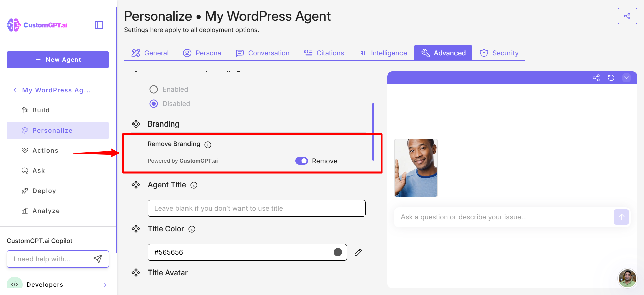644x295 pixels.
Task: Open Analyze in the sidebar
Action: pos(58,211)
